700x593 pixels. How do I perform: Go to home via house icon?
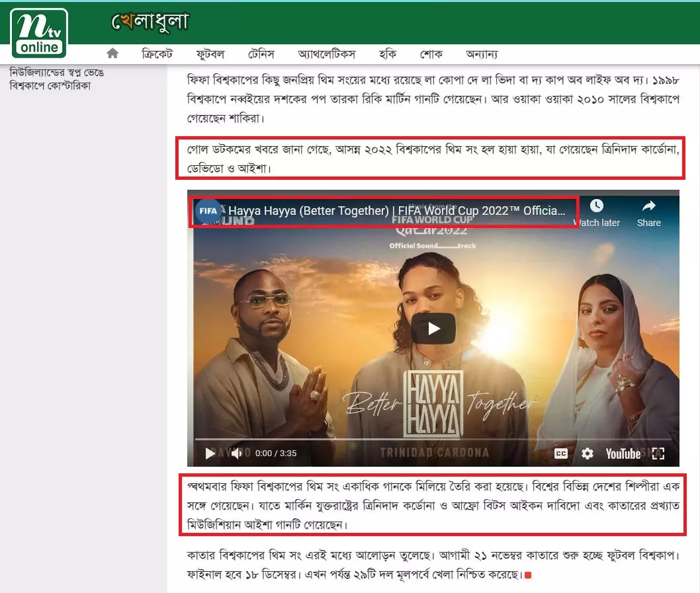coord(112,54)
